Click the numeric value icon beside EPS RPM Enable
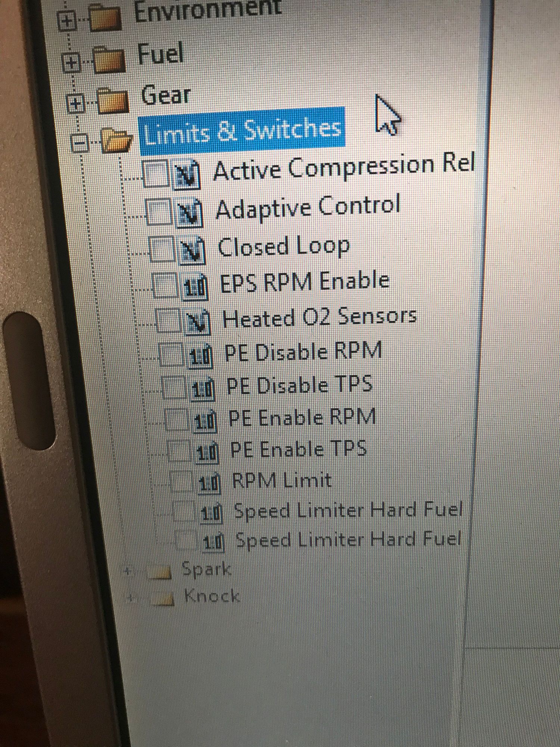Screen dimensions: 560x747 pyautogui.click(x=195, y=287)
